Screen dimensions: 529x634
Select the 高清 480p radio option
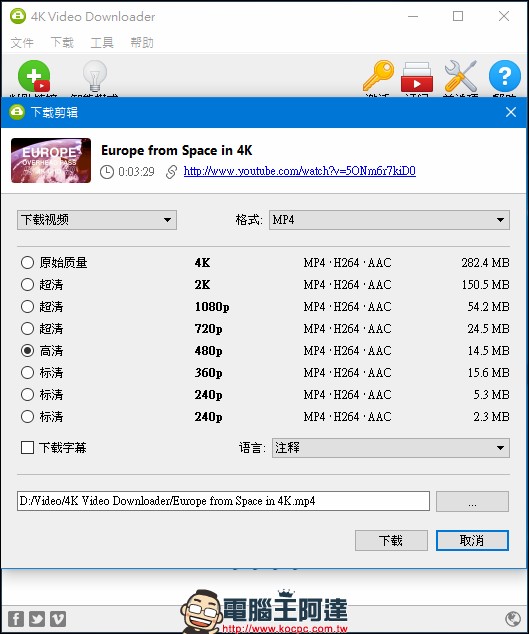[27, 351]
